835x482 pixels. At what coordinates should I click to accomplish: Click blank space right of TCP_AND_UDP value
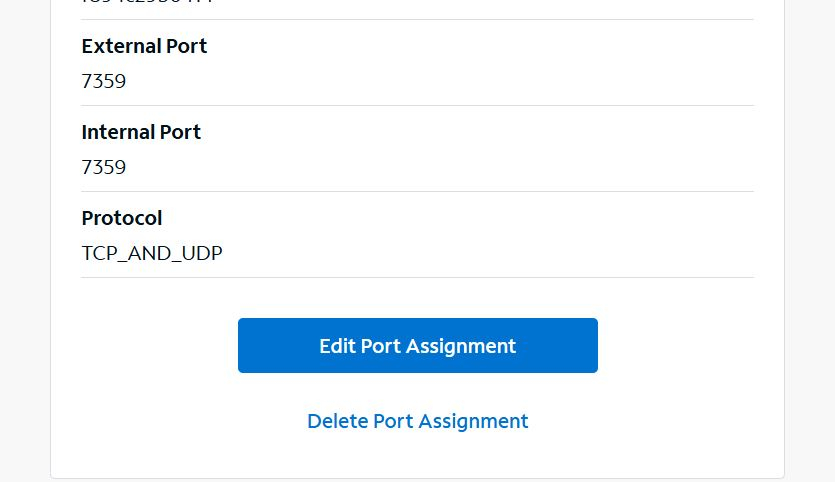[x=500, y=253]
